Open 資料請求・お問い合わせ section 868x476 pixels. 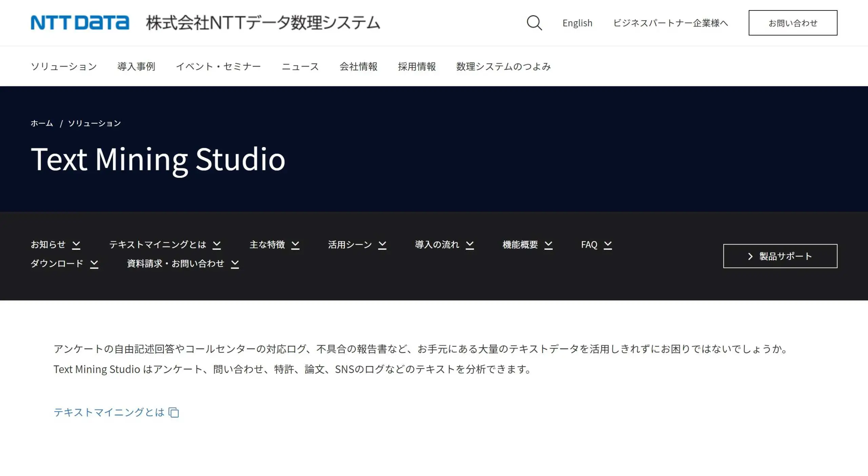pyautogui.click(x=175, y=264)
